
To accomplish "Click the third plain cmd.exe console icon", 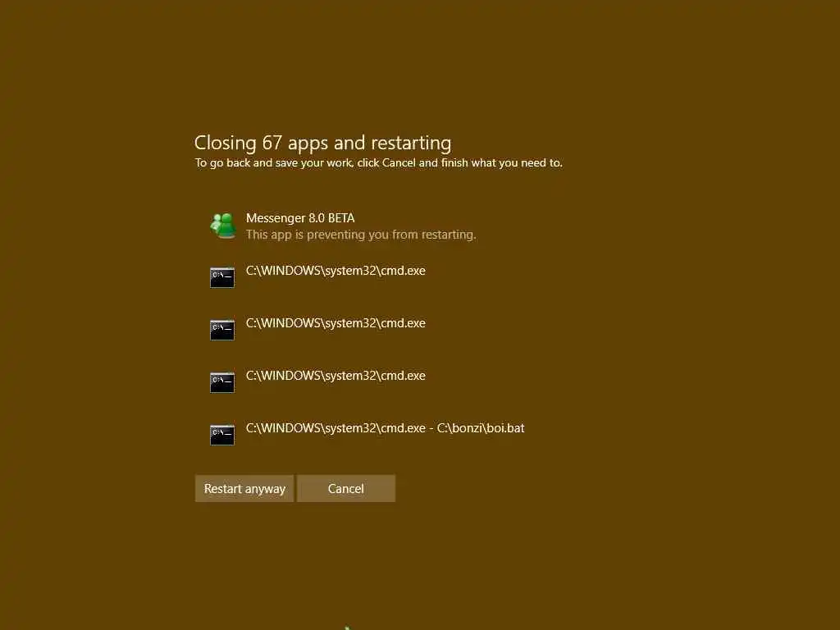I will 222,382.
